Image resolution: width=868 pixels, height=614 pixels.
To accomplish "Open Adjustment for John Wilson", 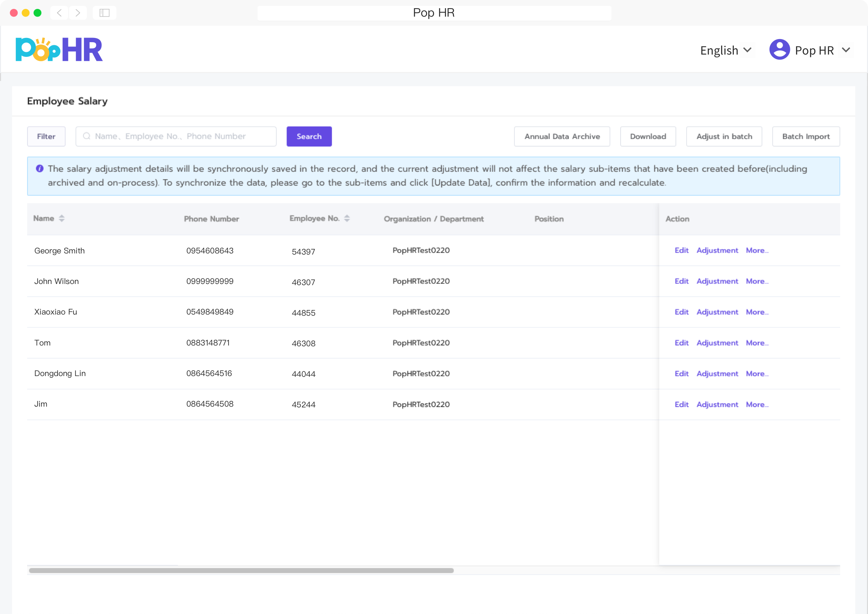I will click(717, 281).
